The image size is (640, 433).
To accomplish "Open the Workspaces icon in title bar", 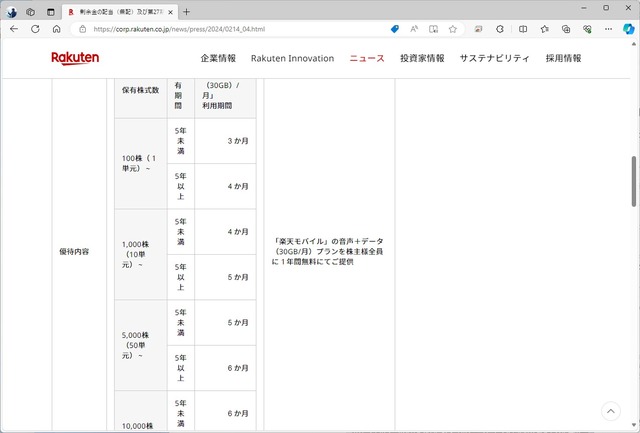I will [x=31, y=12].
